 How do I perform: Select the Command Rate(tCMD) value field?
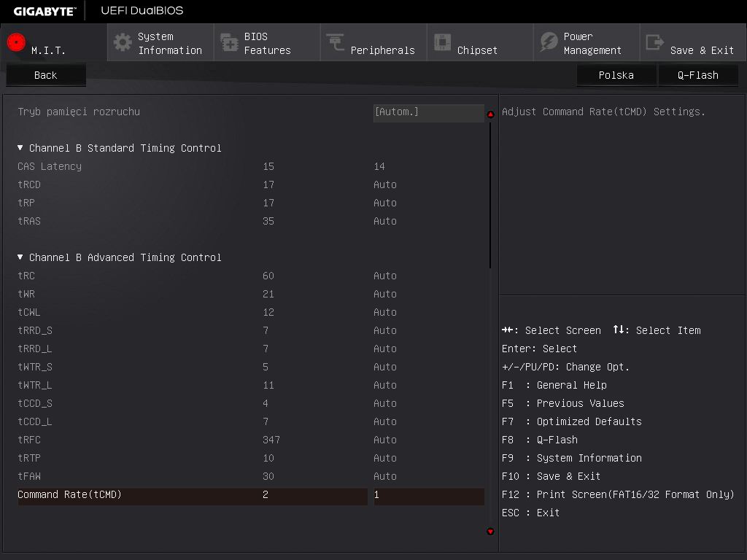(428, 495)
